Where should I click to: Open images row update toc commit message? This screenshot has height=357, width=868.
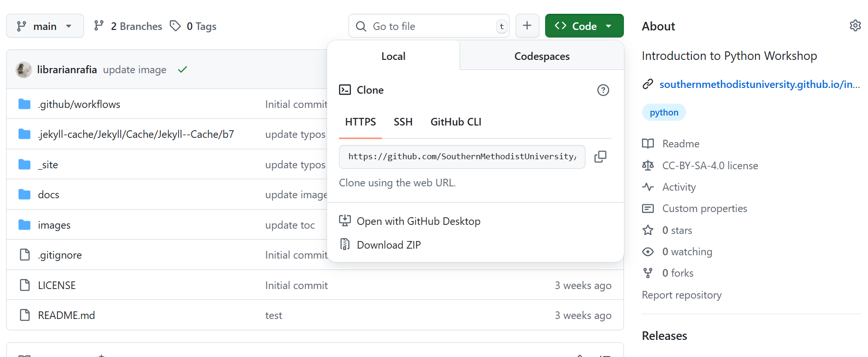tap(290, 225)
